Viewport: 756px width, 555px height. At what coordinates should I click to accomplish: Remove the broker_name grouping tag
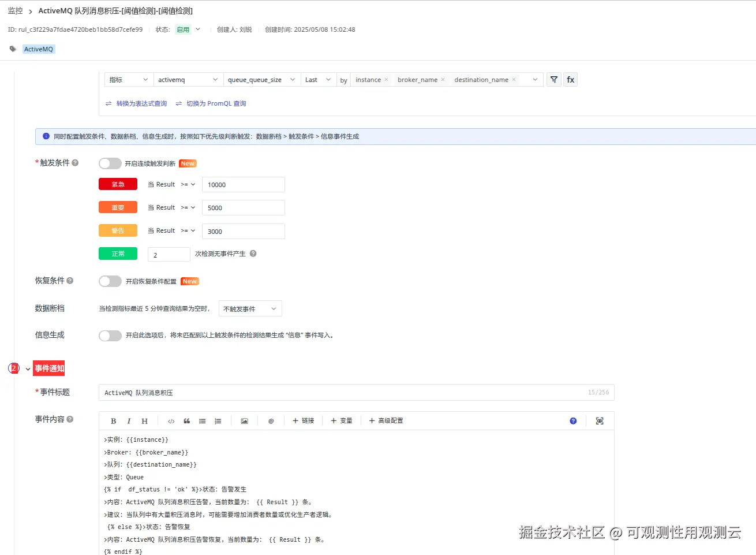[443, 80]
